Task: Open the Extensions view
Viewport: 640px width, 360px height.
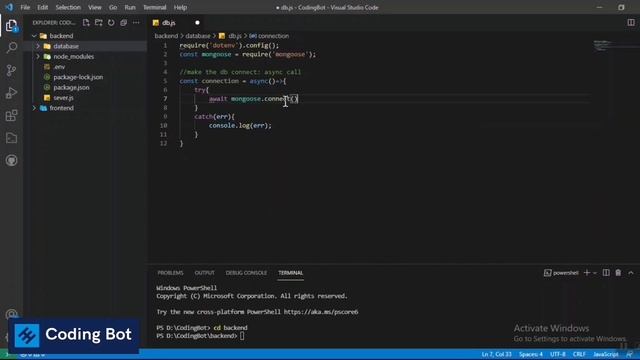Action: click(x=11, y=116)
